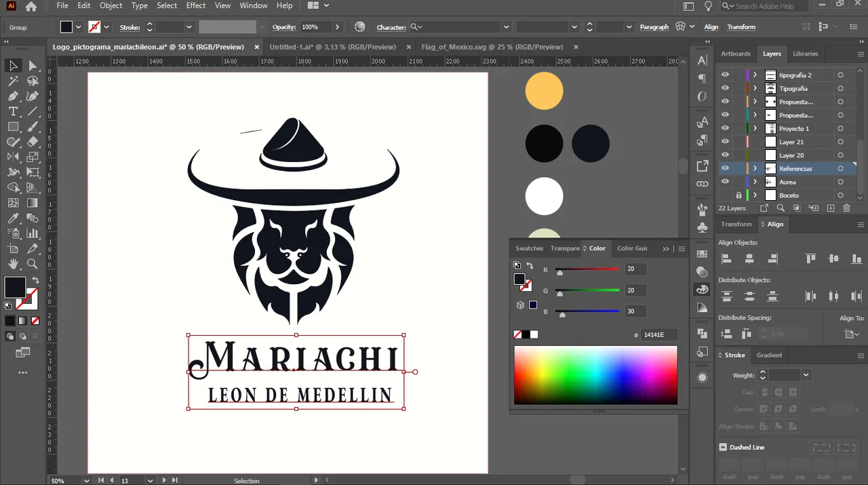Open the stroke Weight dropdown

pyautogui.click(x=806, y=375)
